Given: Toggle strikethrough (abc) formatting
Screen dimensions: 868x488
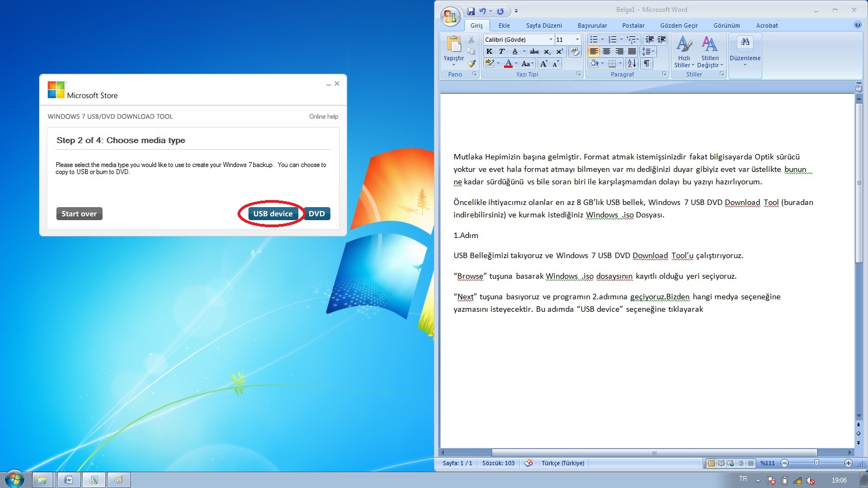Looking at the screenshot, I should tap(534, 52).
